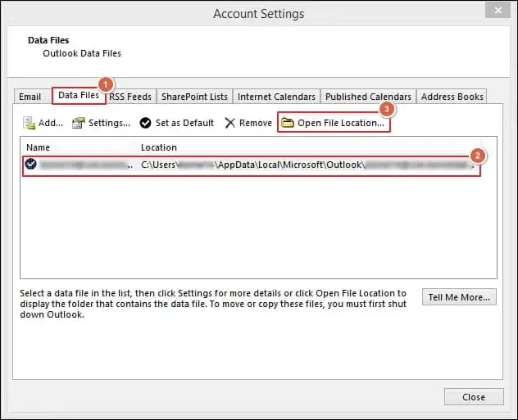
Task: Show the Internet Calendars tab
Action: point(276,97)
